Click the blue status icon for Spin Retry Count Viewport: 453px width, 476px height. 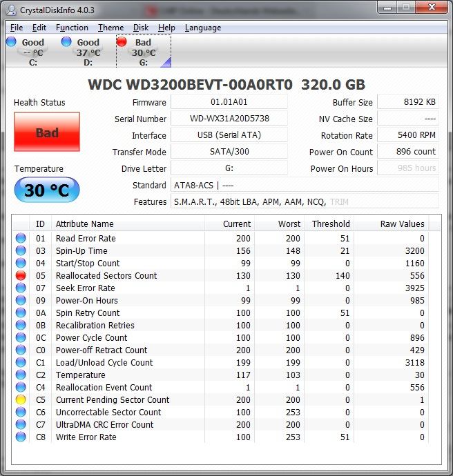coord(21,313)
